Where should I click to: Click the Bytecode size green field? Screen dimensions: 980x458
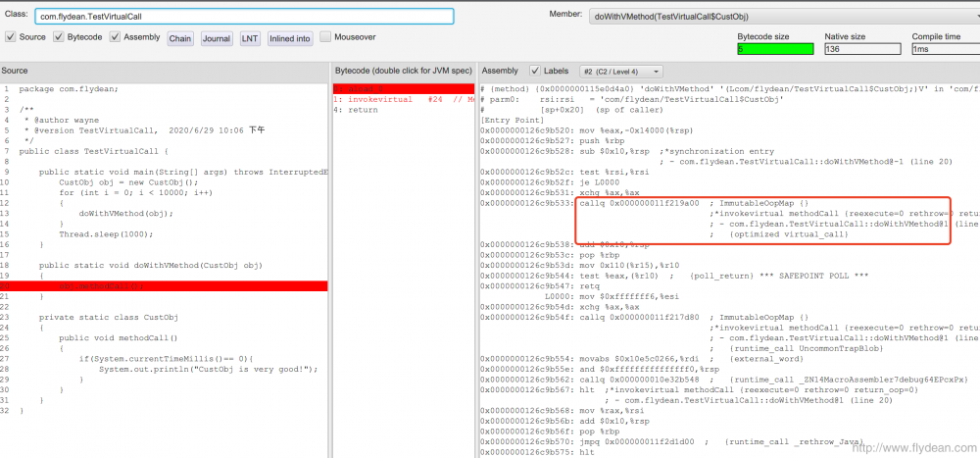click(x=775, y=49)
